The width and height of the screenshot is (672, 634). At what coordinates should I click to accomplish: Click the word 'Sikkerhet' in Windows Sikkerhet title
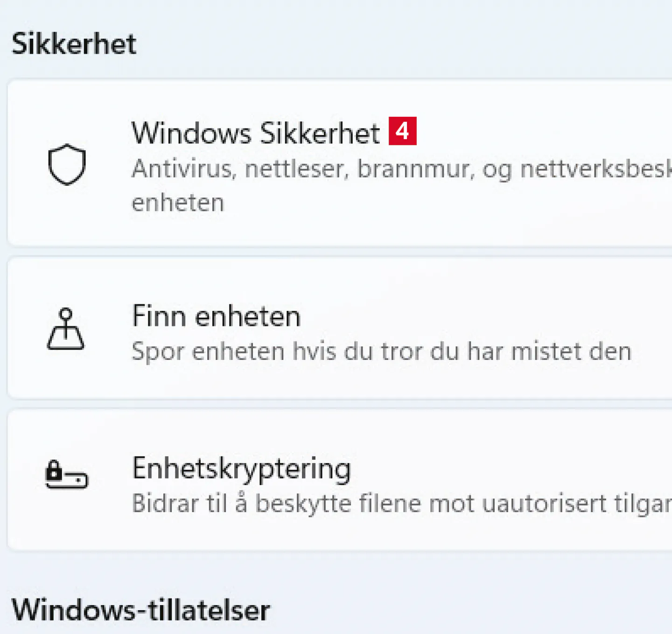(320, 133)
